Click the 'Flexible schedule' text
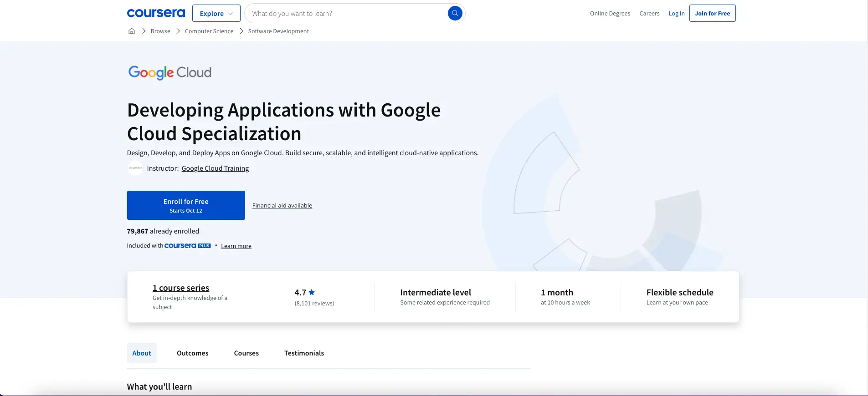 click(x=680, y=292)
